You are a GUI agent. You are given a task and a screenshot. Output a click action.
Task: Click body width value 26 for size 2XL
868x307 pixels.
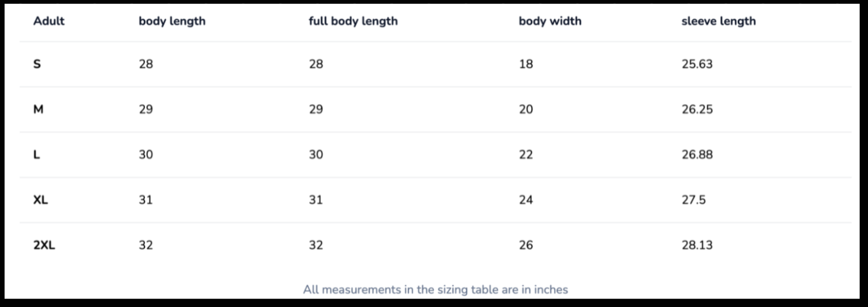(x=526, y=245)
